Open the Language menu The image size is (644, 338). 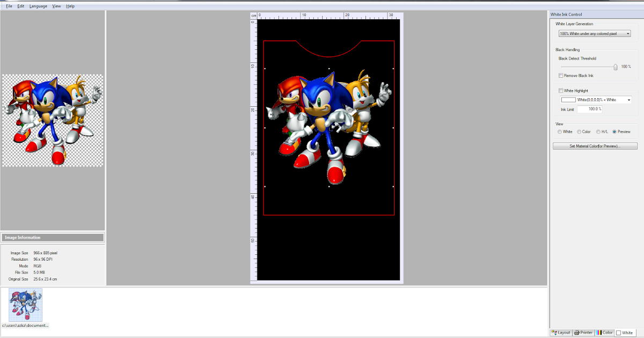38,6
